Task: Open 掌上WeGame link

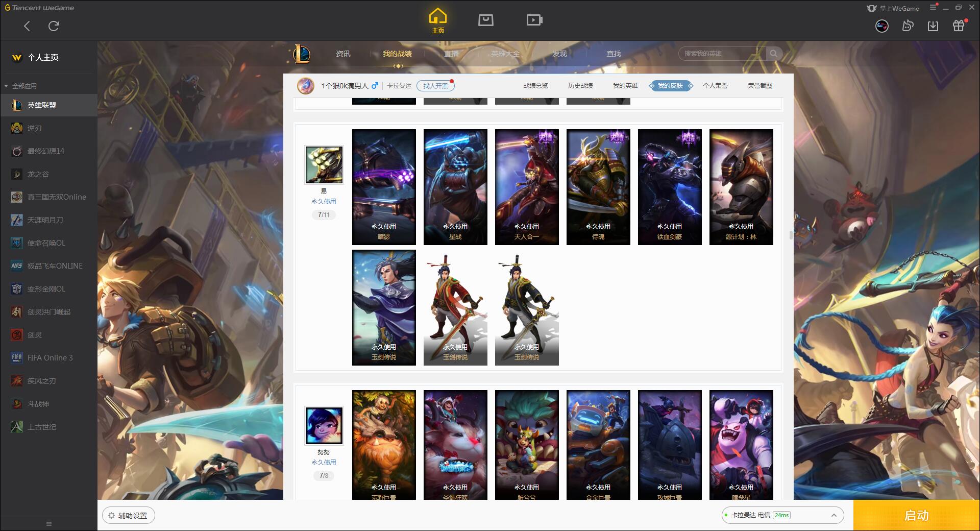Action: (x=893, y=8)
